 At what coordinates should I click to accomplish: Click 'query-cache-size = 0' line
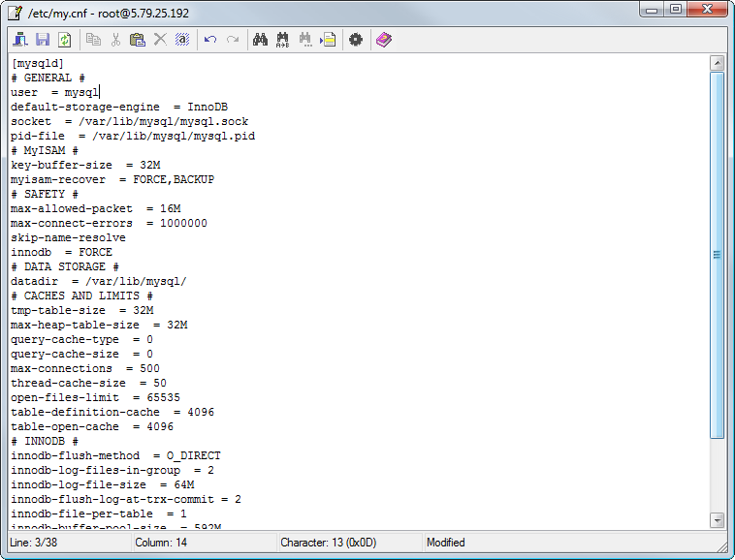point(82,354)
